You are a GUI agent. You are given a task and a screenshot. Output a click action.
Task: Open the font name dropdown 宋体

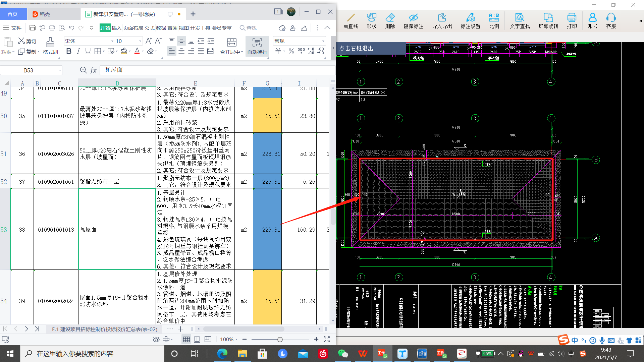click(x=112, y=41)
